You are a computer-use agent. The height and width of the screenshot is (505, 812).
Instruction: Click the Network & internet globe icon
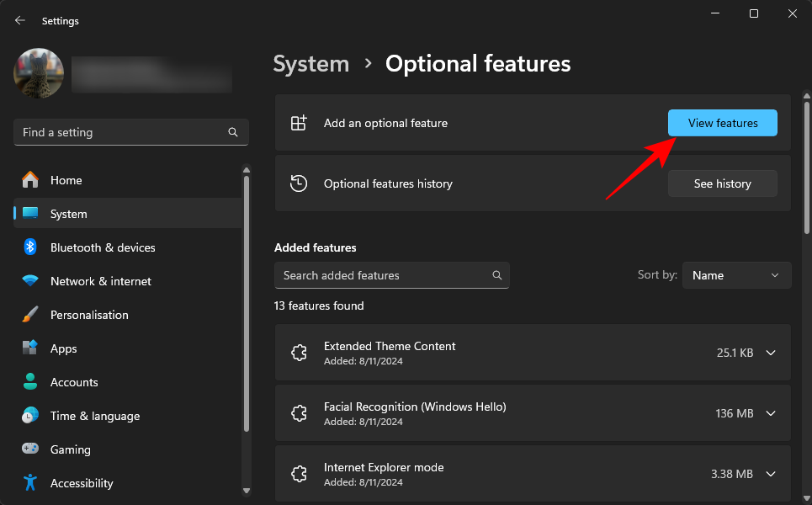pyautogui.click(x=29, y=281)
